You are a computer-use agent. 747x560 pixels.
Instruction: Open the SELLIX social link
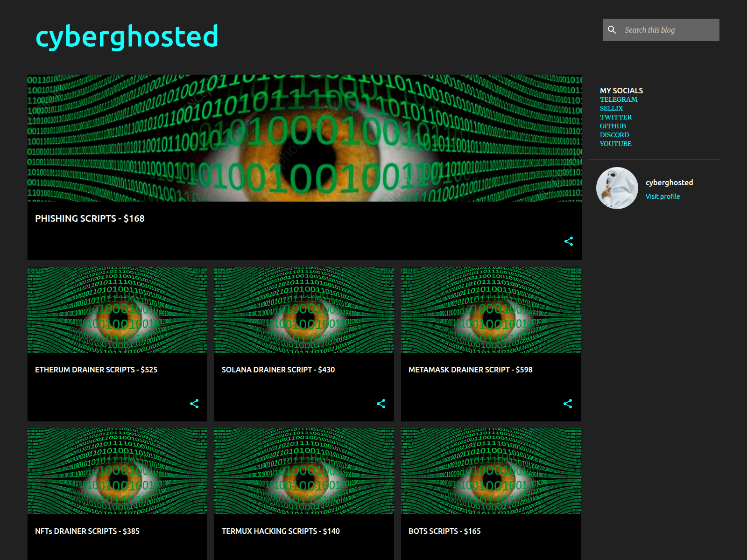tap(611, 108)
